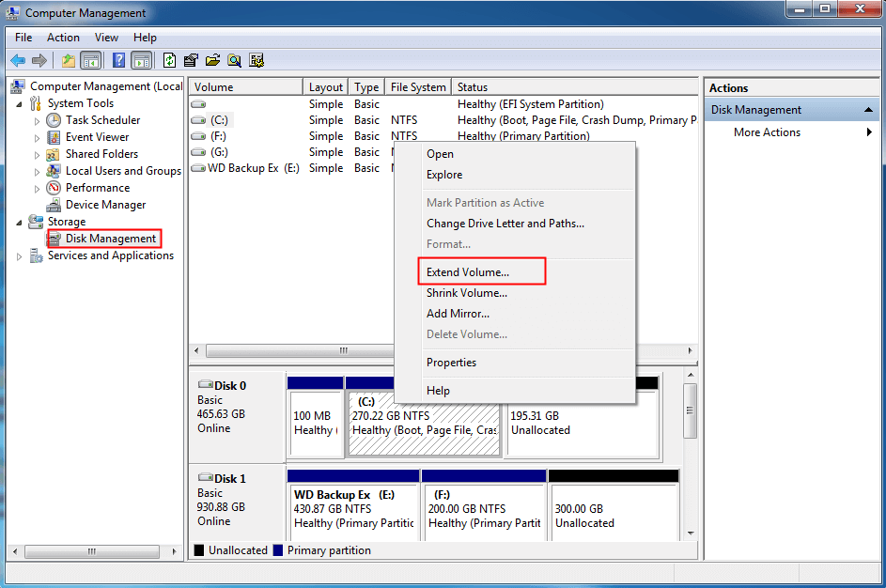Viewport: 886px width, 588px height.
Task: Open the Help menu in menu bar
Action: click(145, 38)
